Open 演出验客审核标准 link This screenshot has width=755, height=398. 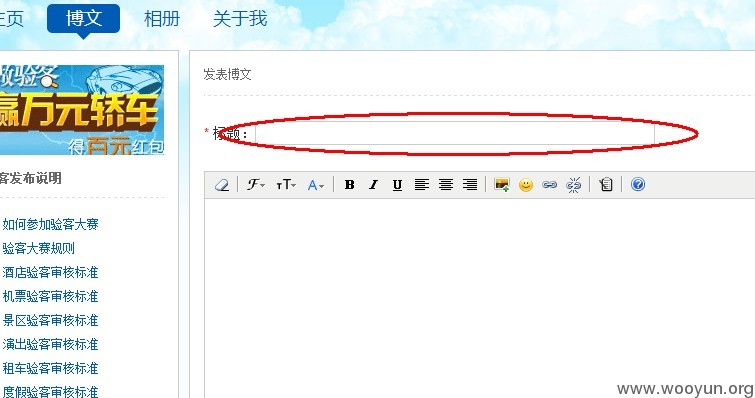point(51,345)
